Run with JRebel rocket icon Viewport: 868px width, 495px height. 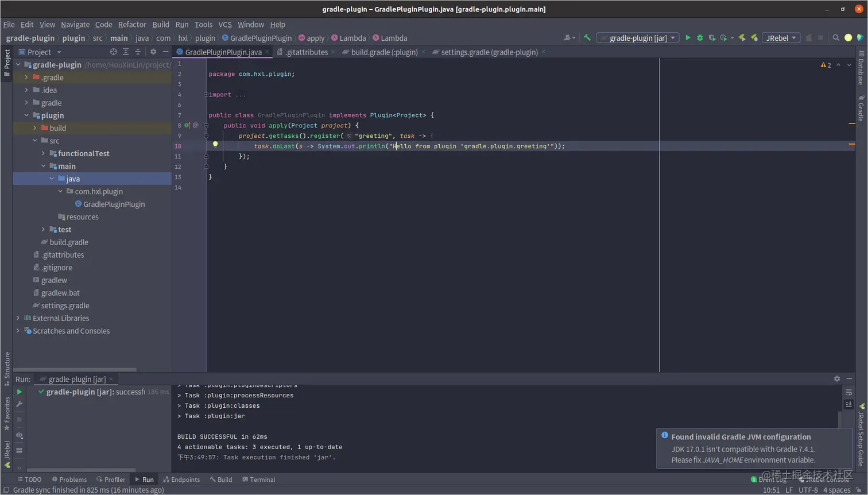742,38
